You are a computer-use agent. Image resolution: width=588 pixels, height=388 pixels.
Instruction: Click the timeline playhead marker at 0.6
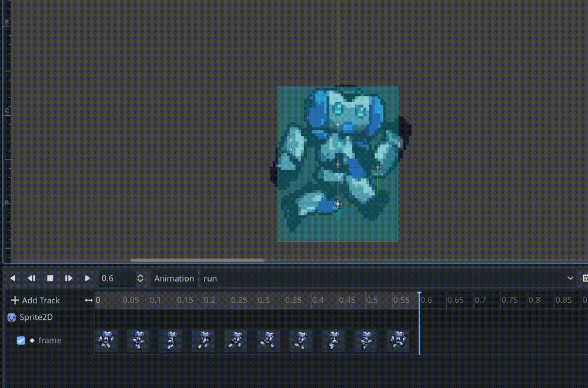419,295
